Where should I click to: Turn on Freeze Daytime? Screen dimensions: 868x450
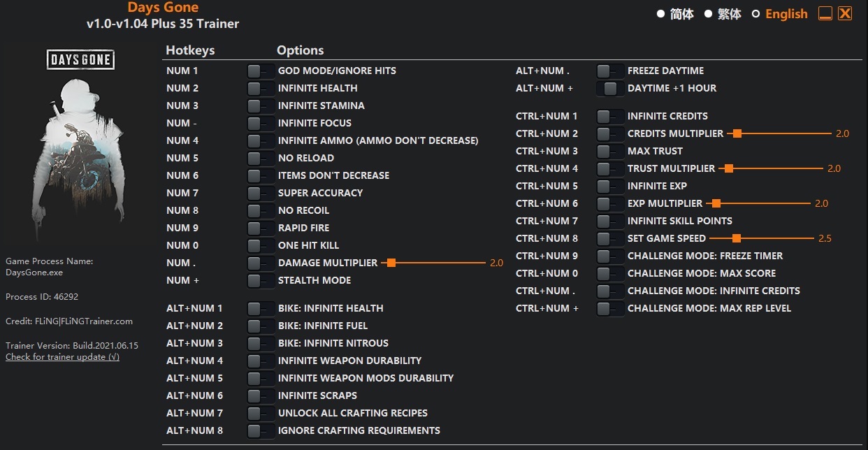coord(610,71)
